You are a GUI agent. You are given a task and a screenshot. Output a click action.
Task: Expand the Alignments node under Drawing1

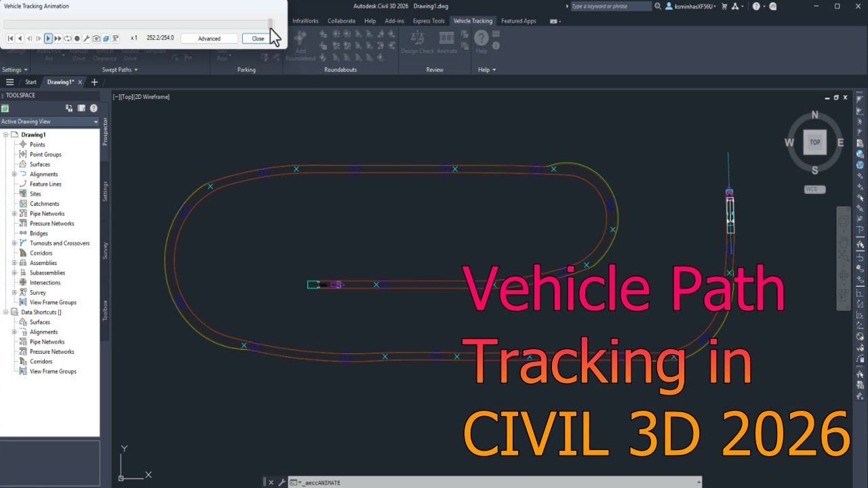click(14, 174)
